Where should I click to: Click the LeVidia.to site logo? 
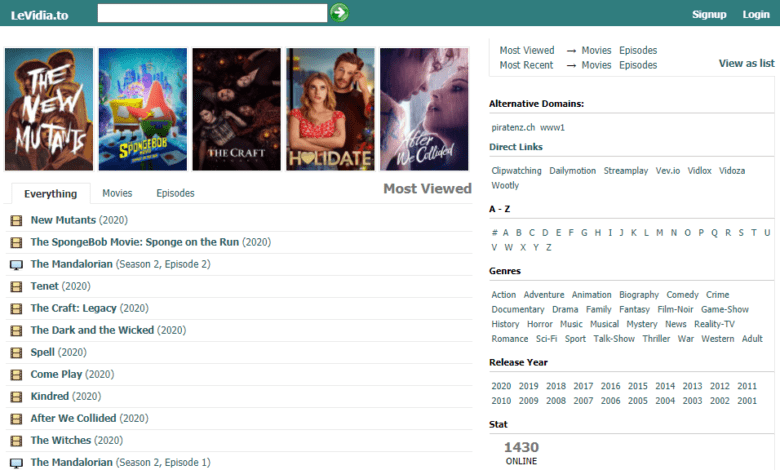[x=38, y=14]
